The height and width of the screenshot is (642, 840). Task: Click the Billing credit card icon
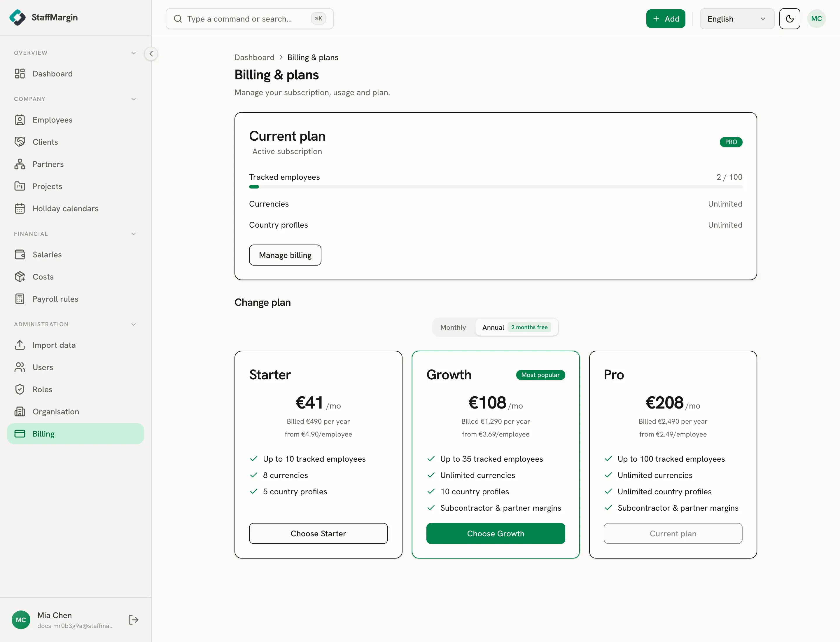coord(20,434)
